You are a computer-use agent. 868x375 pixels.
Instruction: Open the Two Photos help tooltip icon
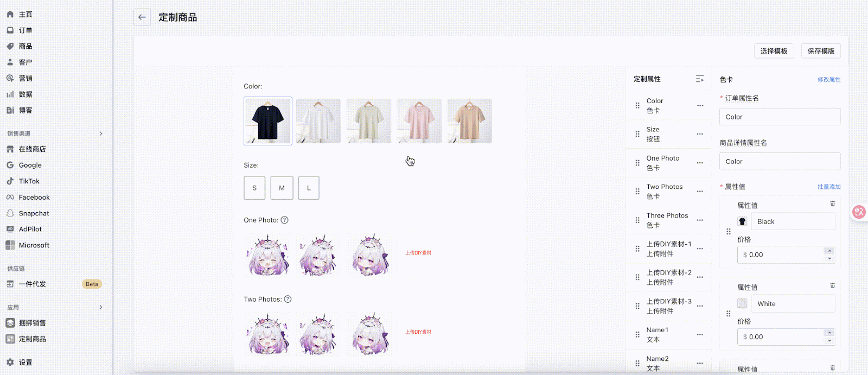[288, 299]
